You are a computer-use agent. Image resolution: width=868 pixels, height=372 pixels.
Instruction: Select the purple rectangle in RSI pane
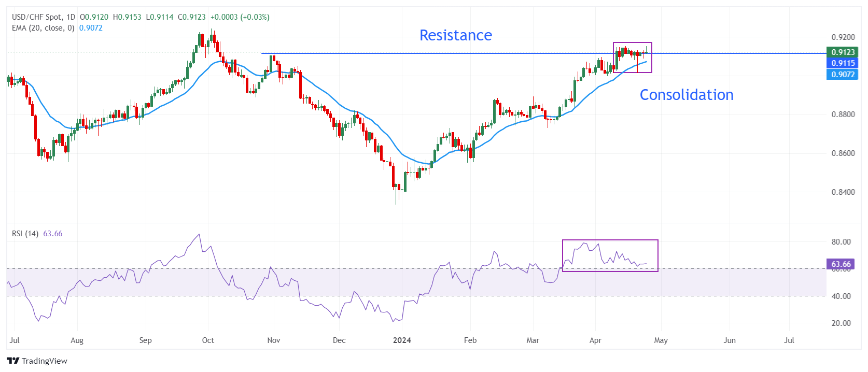pyautogui.click(x=610, y=240)
